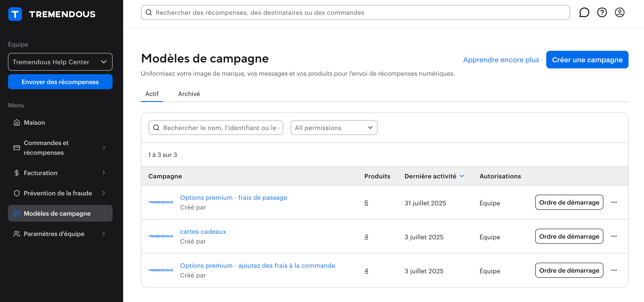Open three-dots menu for frais de passage row
Screen dimensions: 644x302
click(614, 202)
